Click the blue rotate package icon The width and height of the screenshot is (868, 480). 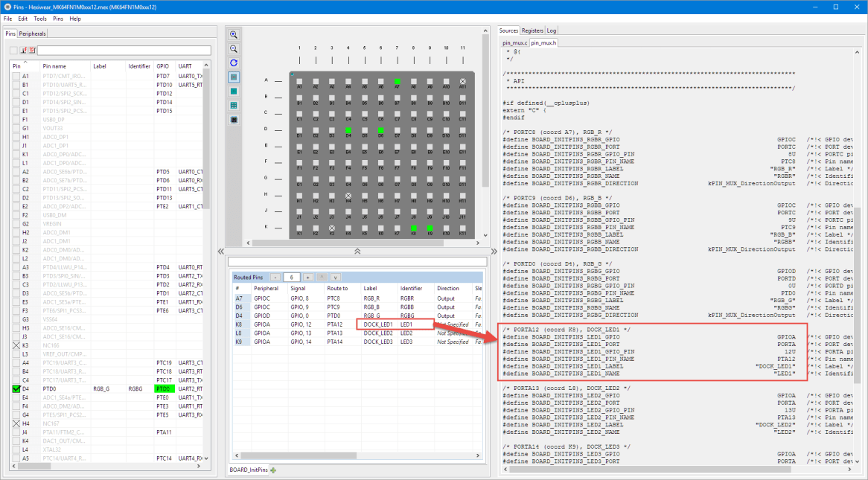(x=234, y=63)
